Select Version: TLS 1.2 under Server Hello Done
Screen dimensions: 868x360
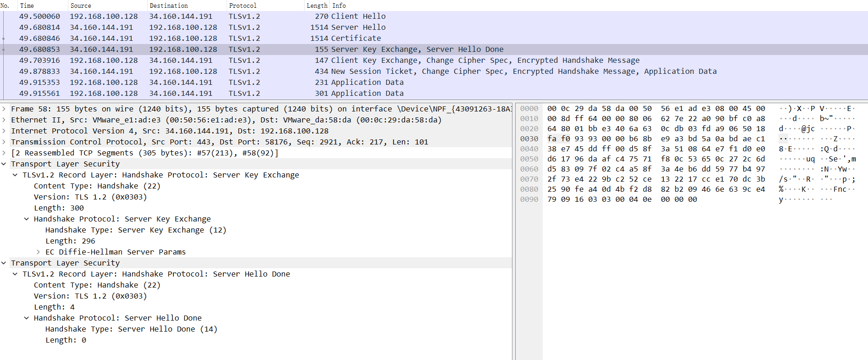pyautogui.click(x=90, y=296)
